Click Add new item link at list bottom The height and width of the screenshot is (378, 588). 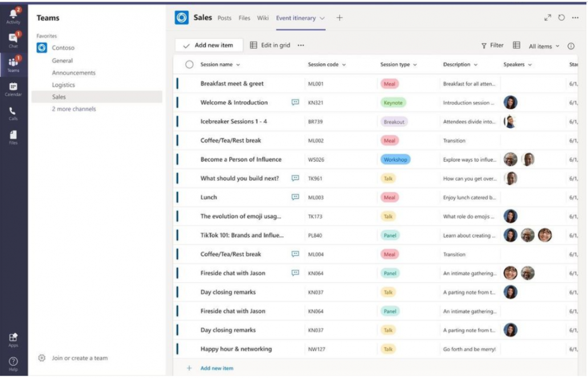click(x=217, y=368)
